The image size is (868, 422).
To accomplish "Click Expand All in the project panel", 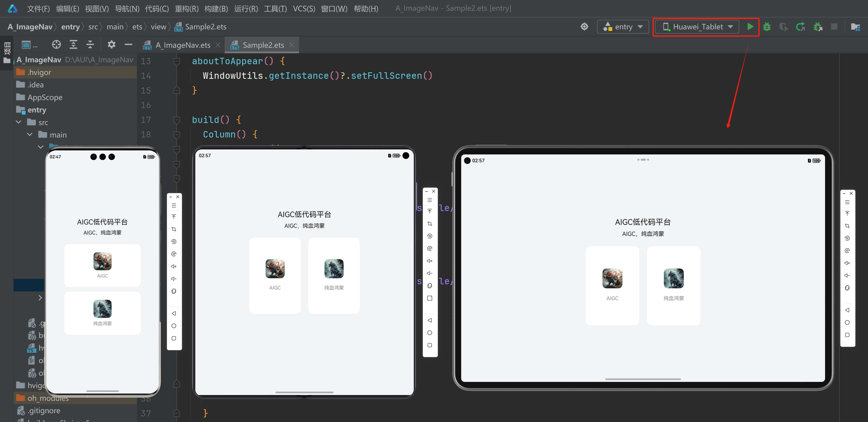I will tap(73, 45).
